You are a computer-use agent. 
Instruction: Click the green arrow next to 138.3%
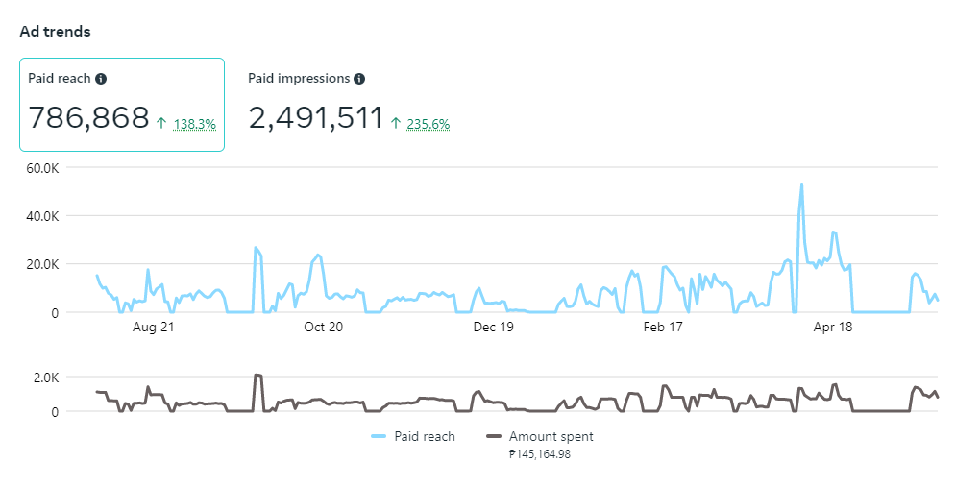(x=161, y=123)
